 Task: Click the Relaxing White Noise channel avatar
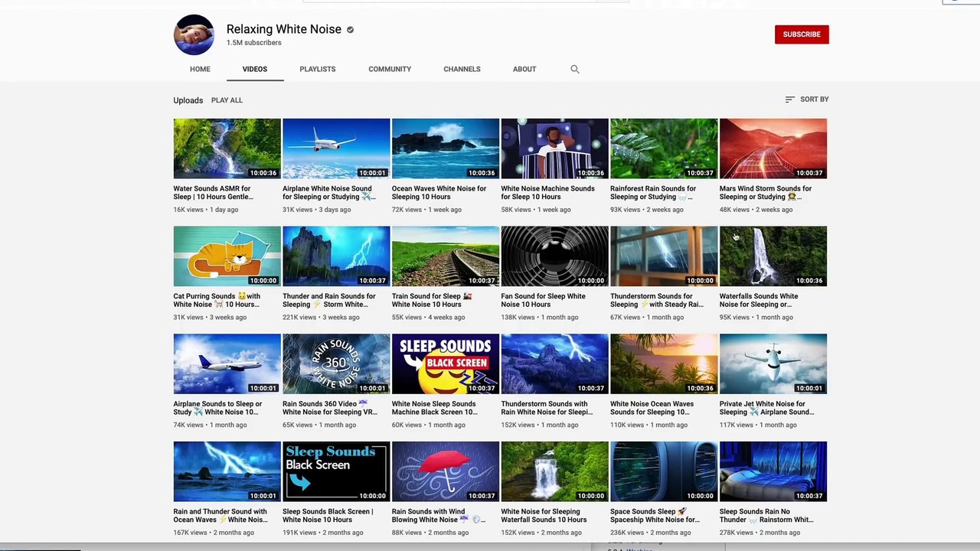pyautogui.click(x=194, y=34)
